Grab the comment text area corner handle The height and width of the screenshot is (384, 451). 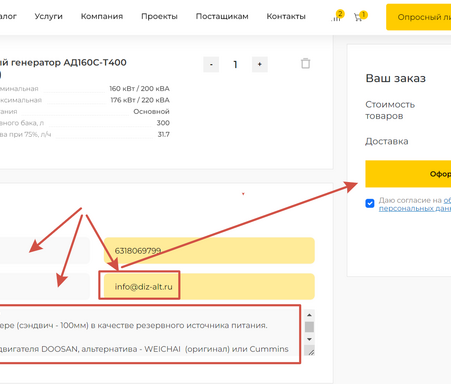tap(311, 351)
